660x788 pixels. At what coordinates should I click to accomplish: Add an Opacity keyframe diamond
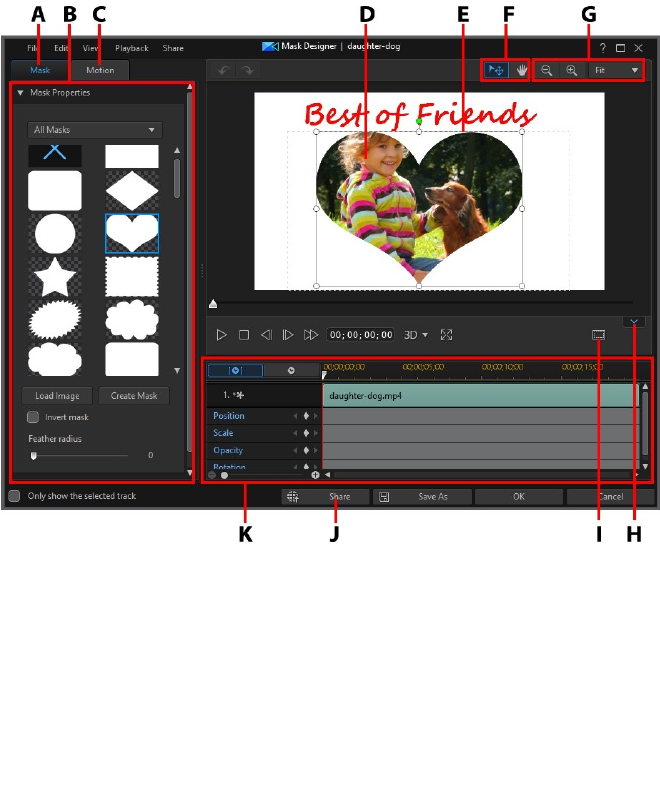pyautogui.click(x=306, y=450)
